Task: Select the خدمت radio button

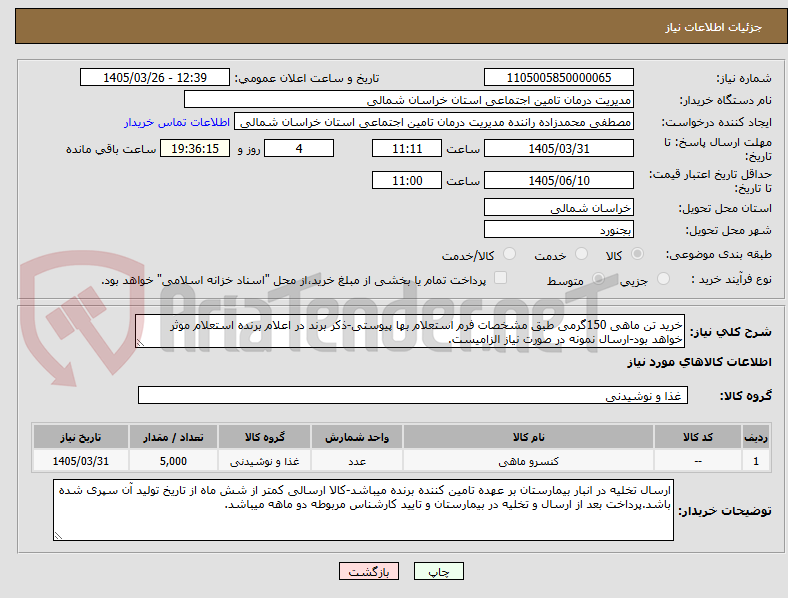Action: pyautogui.click(x=581, y=254)
